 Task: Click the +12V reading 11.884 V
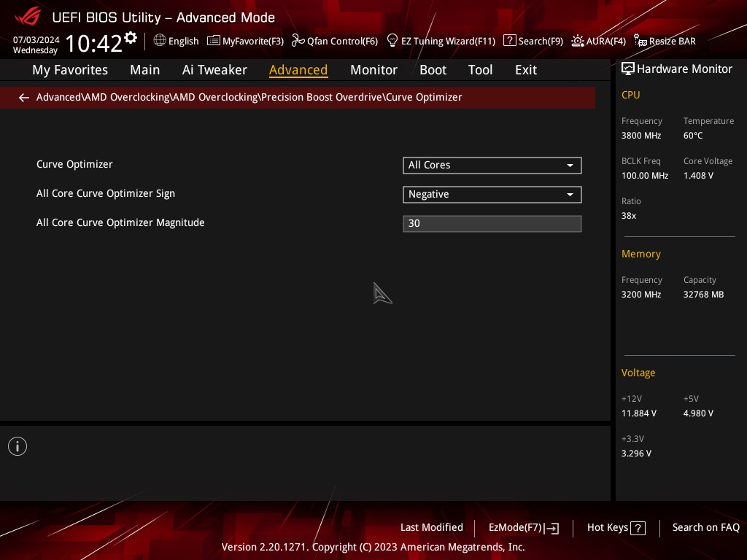pos(638,413)
